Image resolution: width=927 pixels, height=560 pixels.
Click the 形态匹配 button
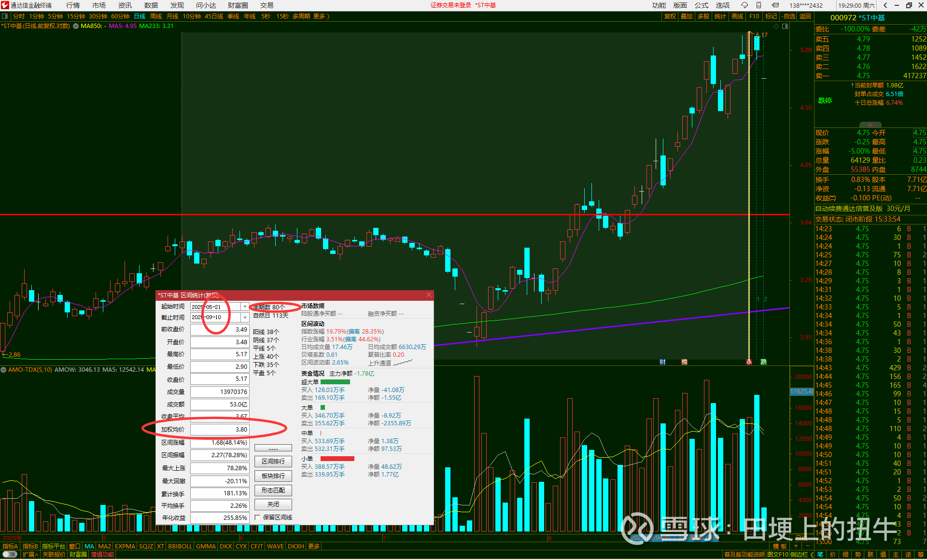273,490
